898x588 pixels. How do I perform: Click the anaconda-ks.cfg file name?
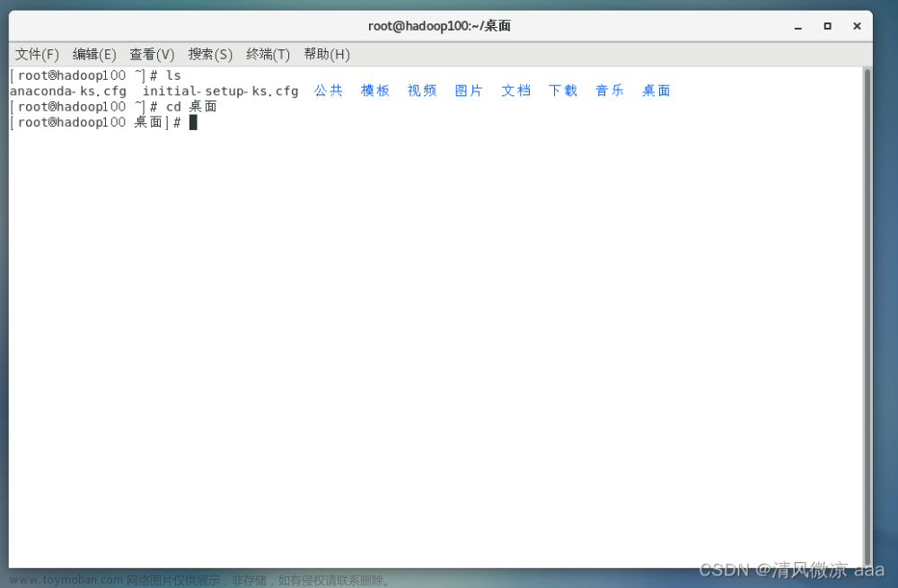68,91
